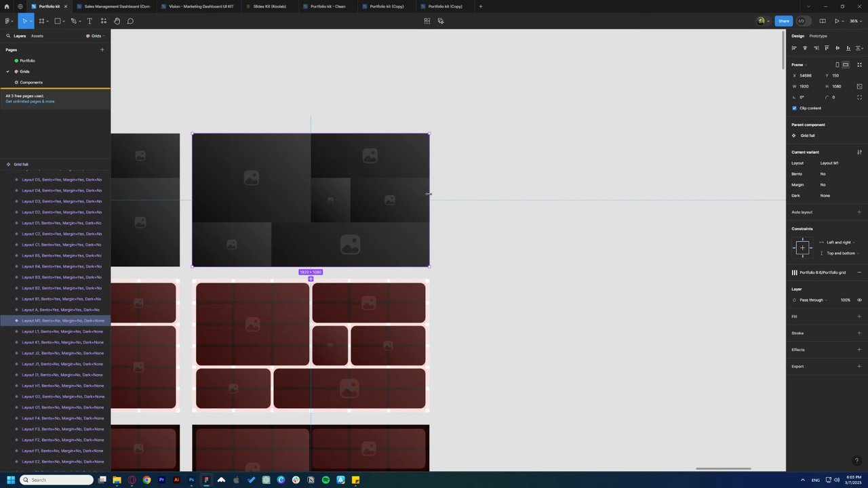Open the libraries book icon
Viewport: 868px width, 488px height.
[823, 21]
